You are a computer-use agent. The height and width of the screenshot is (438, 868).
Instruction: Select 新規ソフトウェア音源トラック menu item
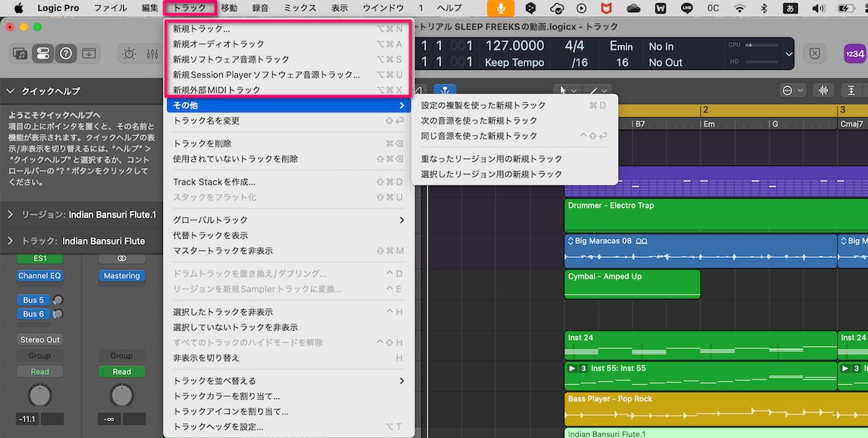(x=289, y=59)
